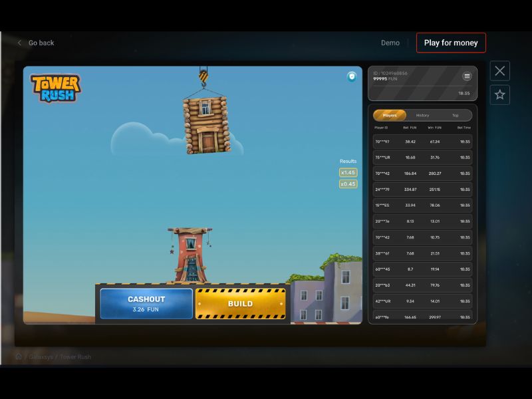
Task: Open the History tab
Action: [422, 115]
